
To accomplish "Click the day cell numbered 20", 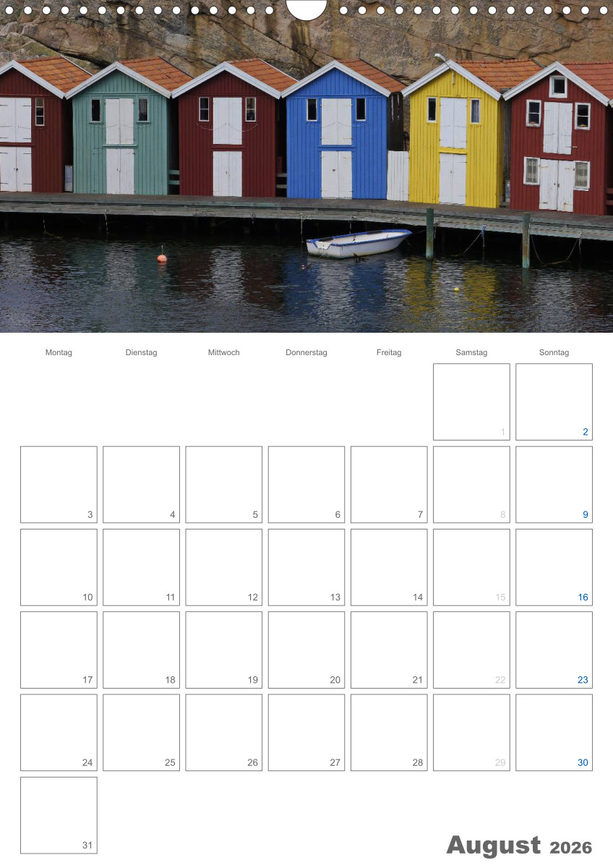I will click(x=306, y=650).
